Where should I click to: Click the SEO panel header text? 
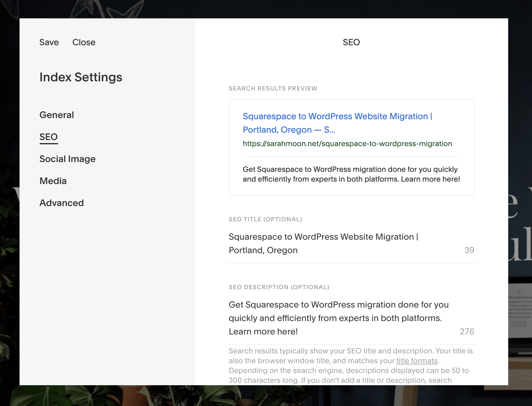[x=351, y=42]
